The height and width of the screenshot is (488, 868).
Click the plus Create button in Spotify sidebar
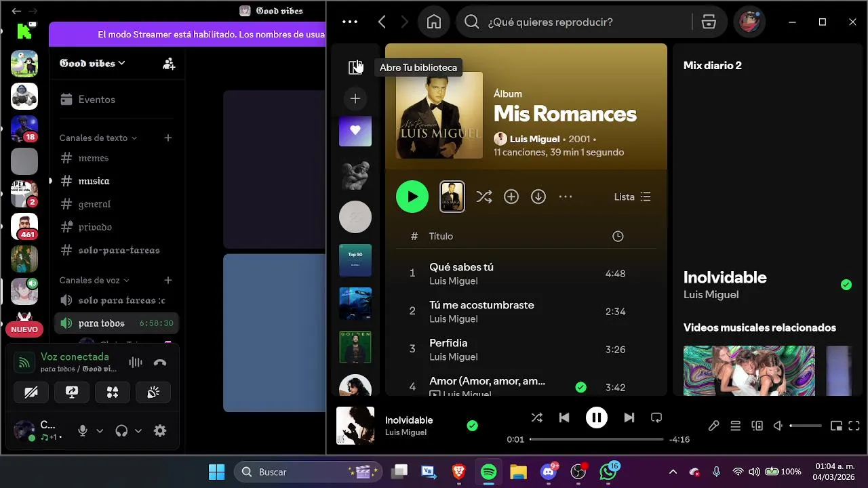(355, 99)
